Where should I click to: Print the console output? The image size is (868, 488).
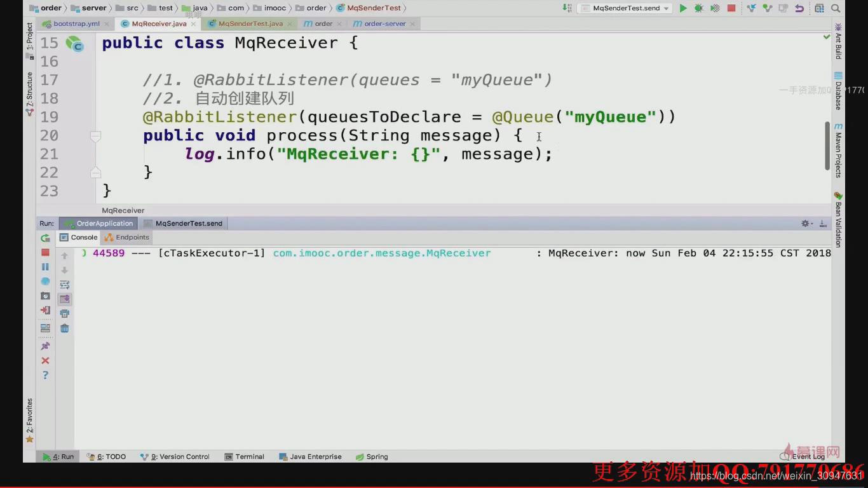[x=64, y=313]
